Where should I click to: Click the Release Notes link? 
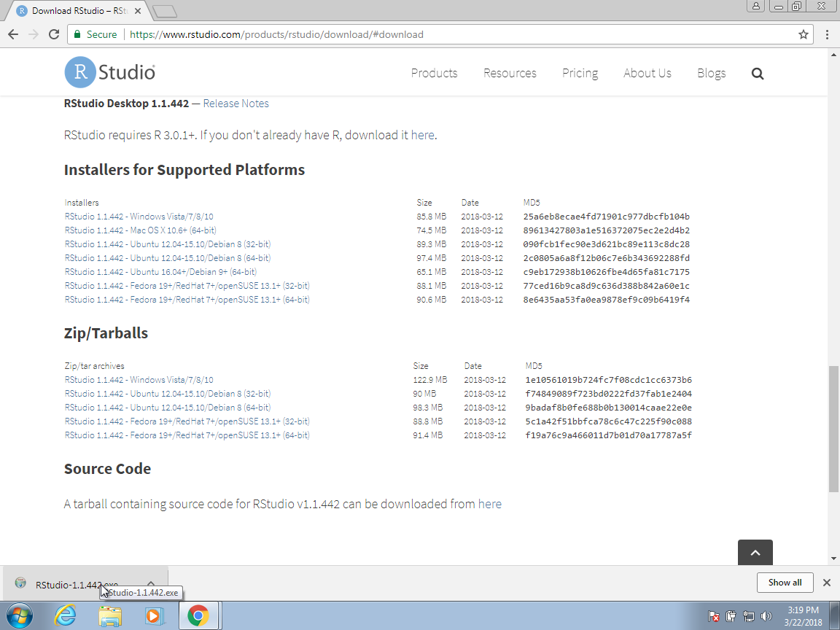(236, 104)
